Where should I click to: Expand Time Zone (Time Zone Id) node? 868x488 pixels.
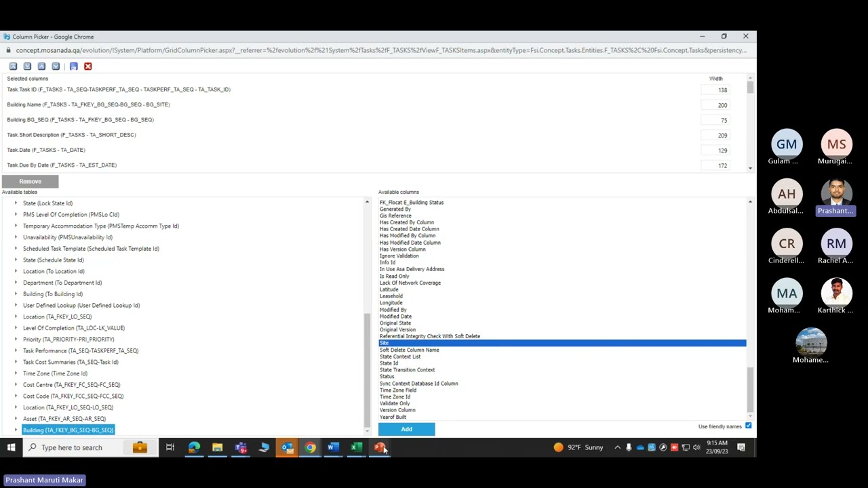tap(16, 373)
